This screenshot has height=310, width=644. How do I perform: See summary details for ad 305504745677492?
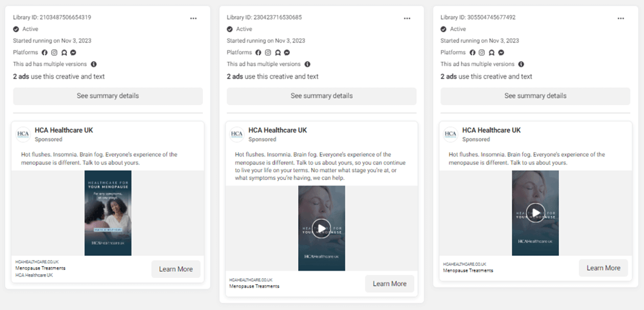pyautogui.click(x=536, y=96)
